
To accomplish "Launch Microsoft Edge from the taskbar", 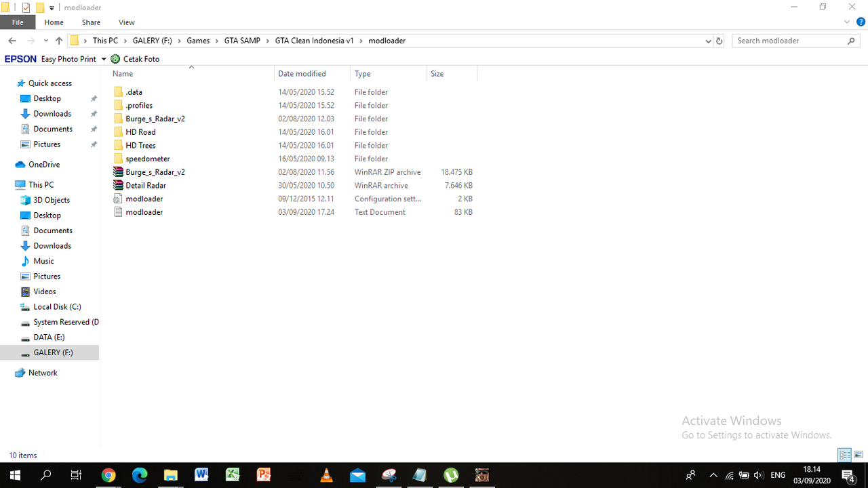I will point(140,475).
